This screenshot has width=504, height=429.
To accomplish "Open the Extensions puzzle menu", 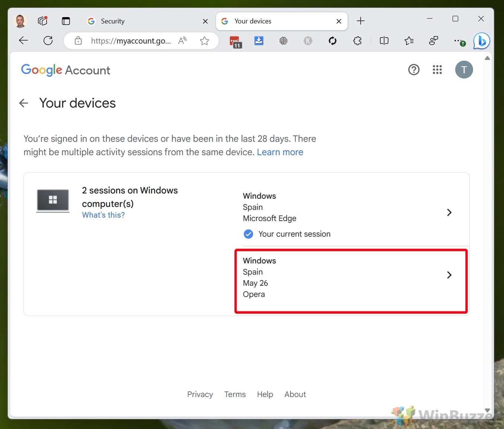I will coord(358,41).
